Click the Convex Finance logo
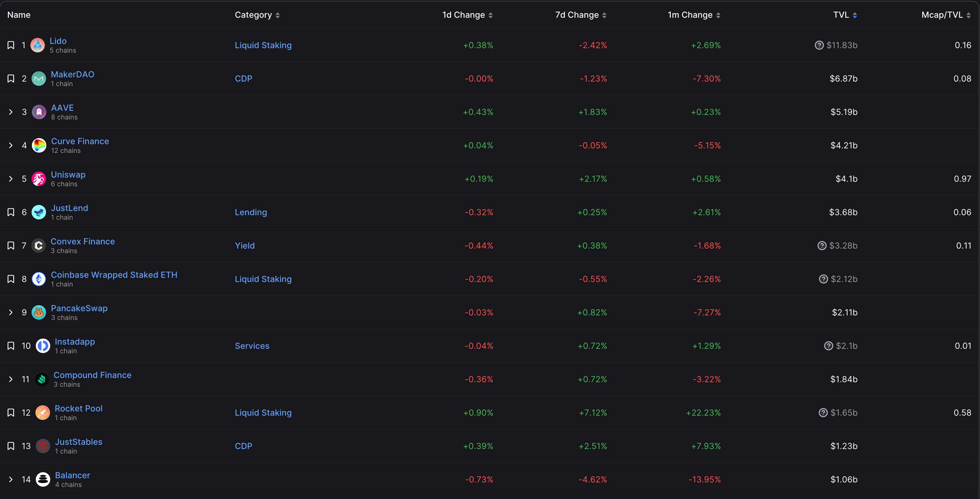Viewport: 980px width, 499px height. point(39,246)
